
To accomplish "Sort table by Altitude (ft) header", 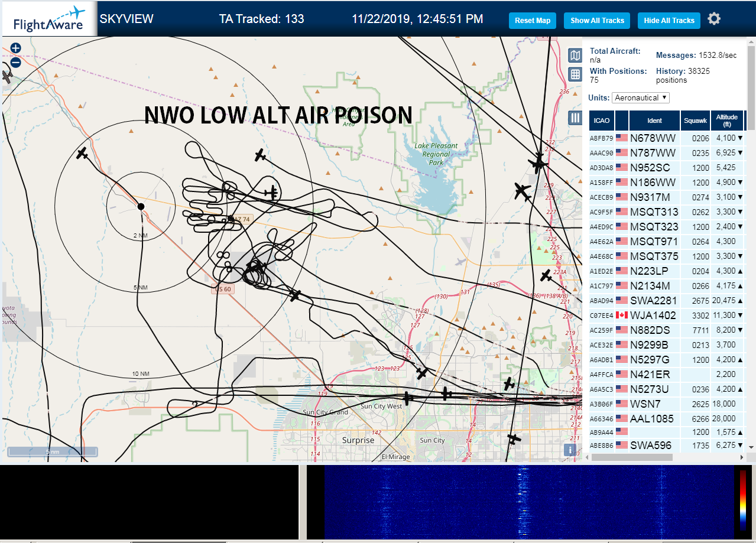I will point(726,120).
